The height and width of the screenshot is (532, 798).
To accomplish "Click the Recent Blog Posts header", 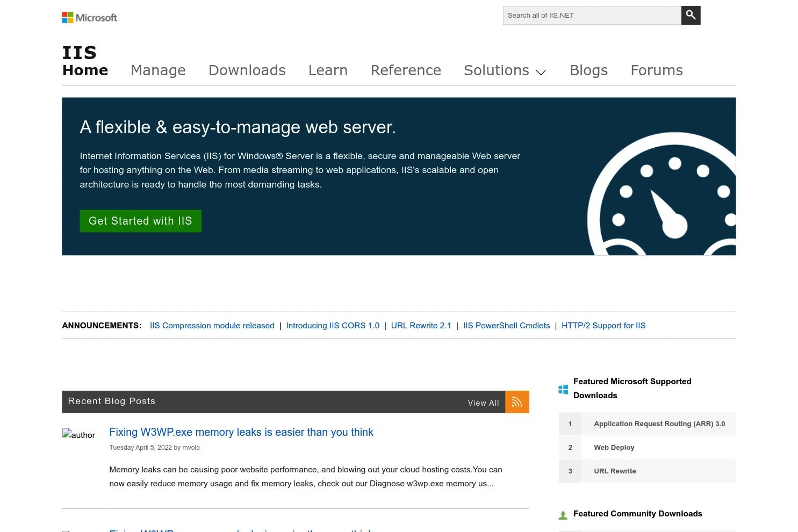I will pos(112,401).
